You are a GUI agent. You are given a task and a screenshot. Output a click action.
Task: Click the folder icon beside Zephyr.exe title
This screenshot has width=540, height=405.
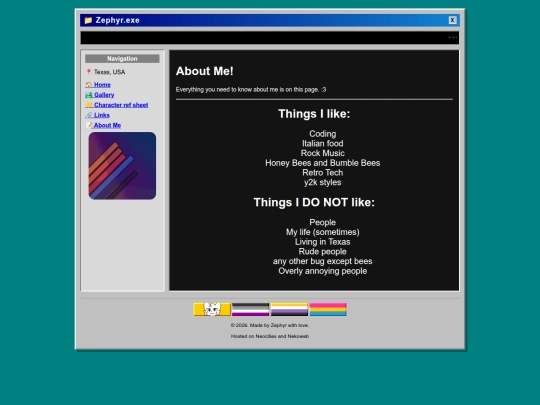[x=88, y=20]
